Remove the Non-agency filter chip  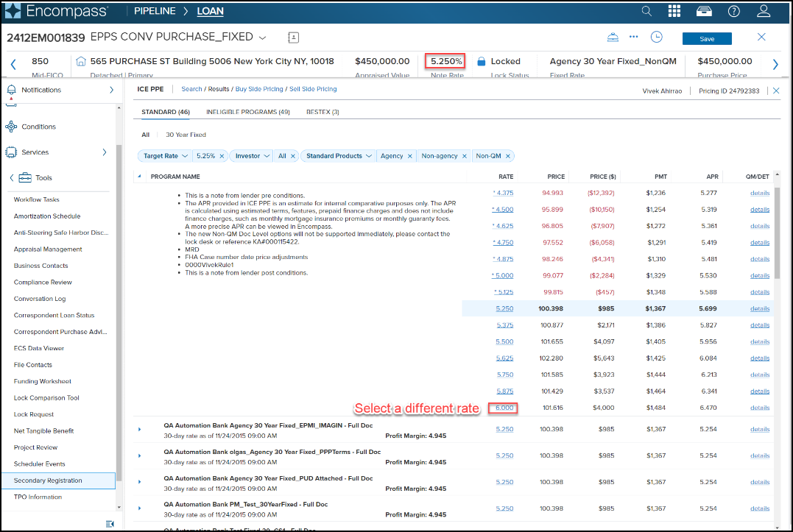[465, 156]
